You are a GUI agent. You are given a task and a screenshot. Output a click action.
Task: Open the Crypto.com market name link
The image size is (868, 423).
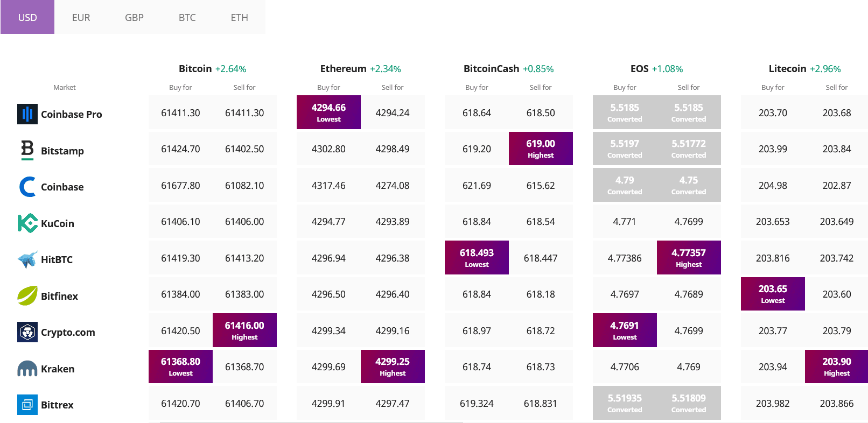[x=68, y=333]
